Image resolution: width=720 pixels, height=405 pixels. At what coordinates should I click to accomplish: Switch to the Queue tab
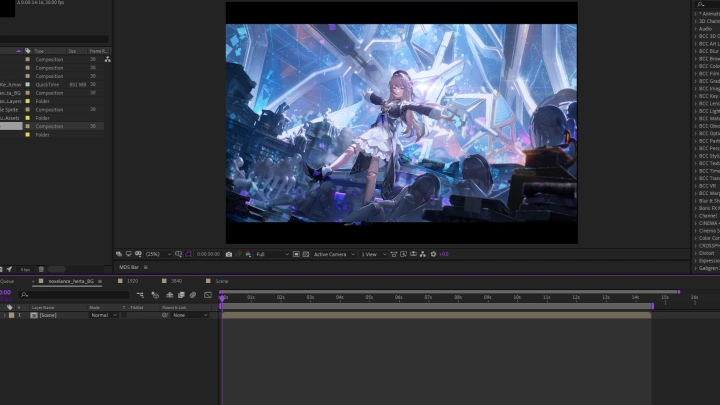click(x=7, y=281)
